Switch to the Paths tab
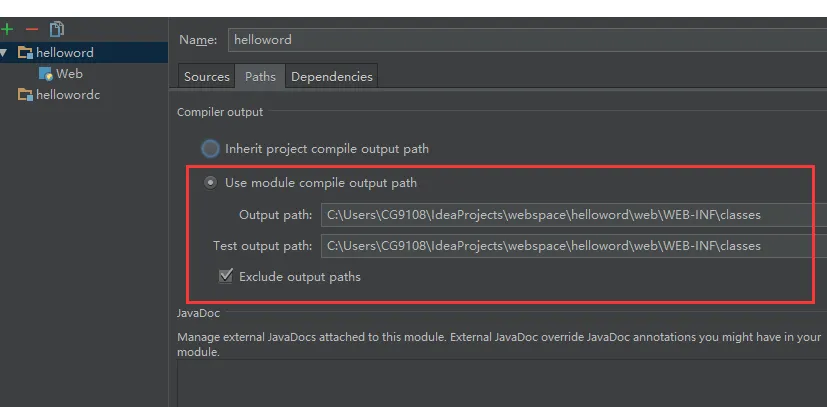Screen dimensions: 827x407 click(x=260, y=76)
